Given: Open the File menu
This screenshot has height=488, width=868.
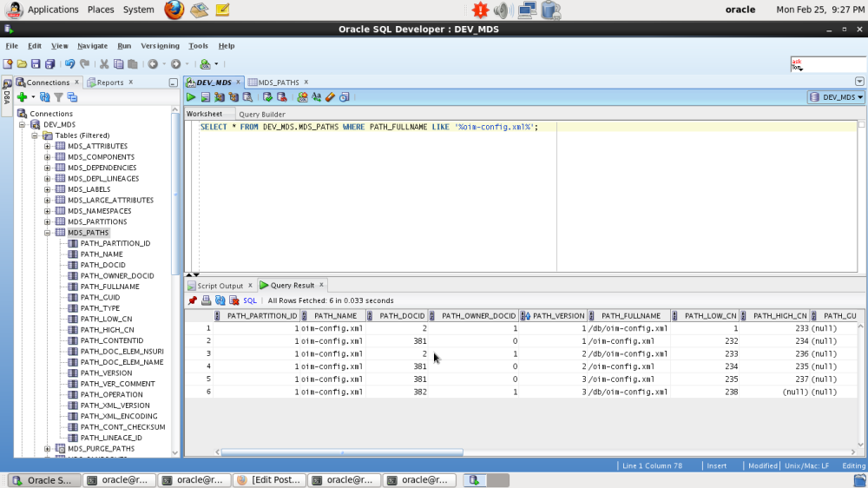Looking at the screenshot, I should [11, 46].
